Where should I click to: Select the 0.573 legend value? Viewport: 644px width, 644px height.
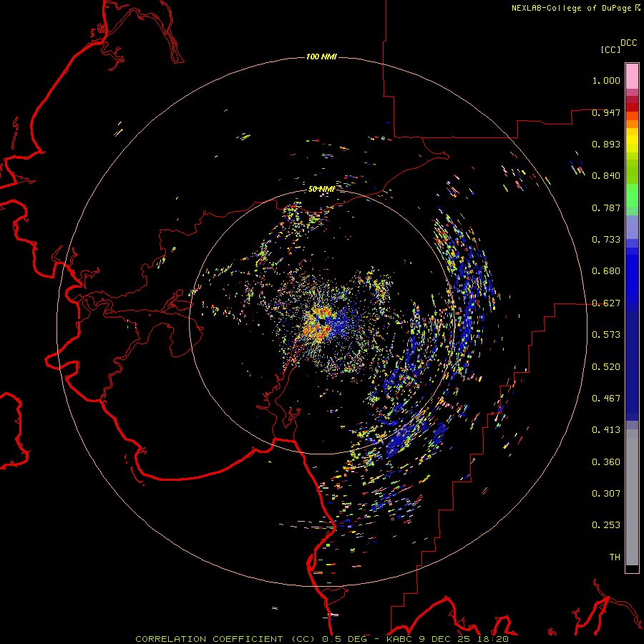pos(606,335)
